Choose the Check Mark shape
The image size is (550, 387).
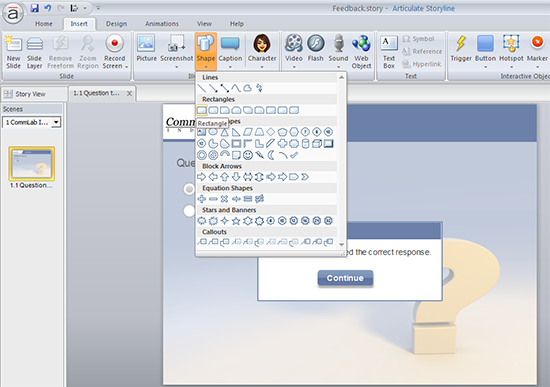[294, 155]
